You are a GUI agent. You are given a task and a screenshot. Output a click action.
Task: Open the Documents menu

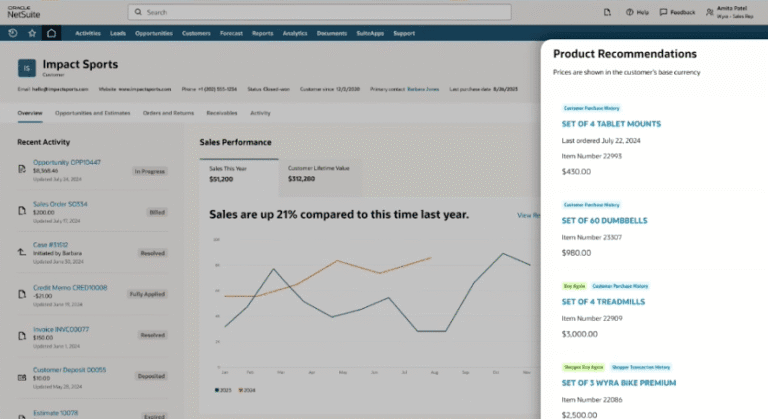[x=332, y=33]
